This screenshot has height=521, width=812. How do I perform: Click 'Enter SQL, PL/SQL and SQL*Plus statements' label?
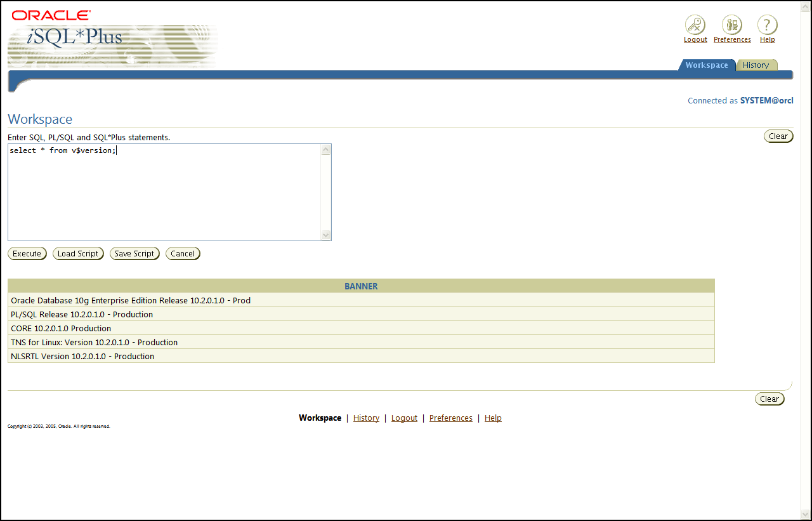[89, 137]
